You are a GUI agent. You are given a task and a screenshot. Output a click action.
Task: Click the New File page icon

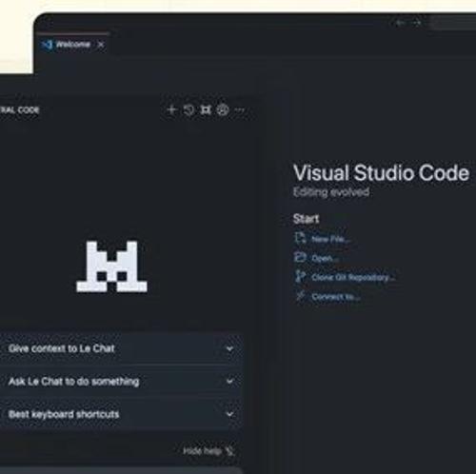click(300, 238)
